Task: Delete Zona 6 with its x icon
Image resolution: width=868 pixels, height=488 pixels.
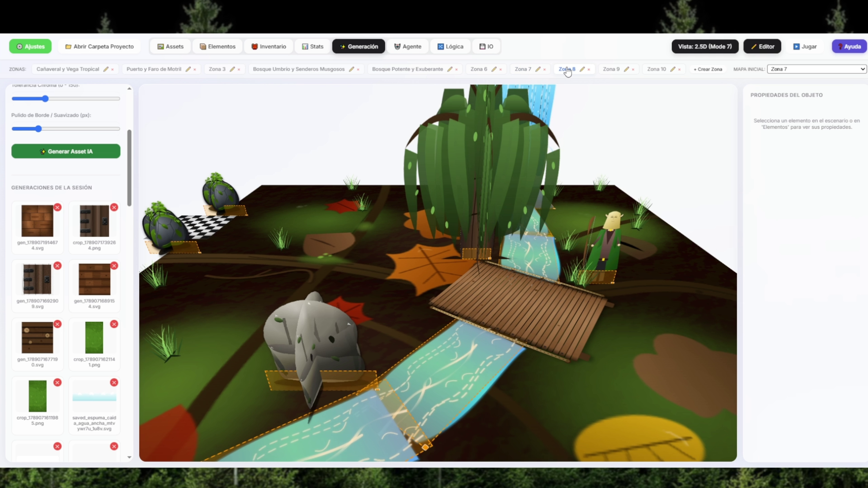Action: point(500,69)
